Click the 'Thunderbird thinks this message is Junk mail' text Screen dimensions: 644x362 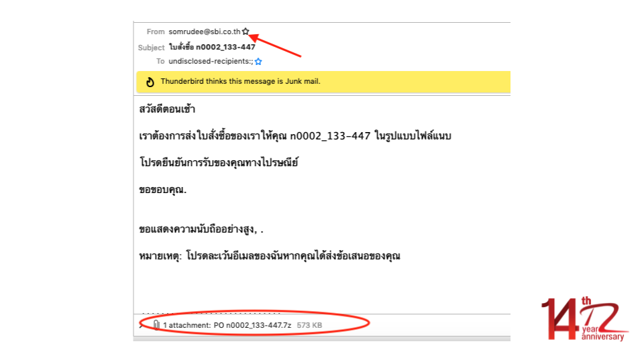click(x=240, y=81)
